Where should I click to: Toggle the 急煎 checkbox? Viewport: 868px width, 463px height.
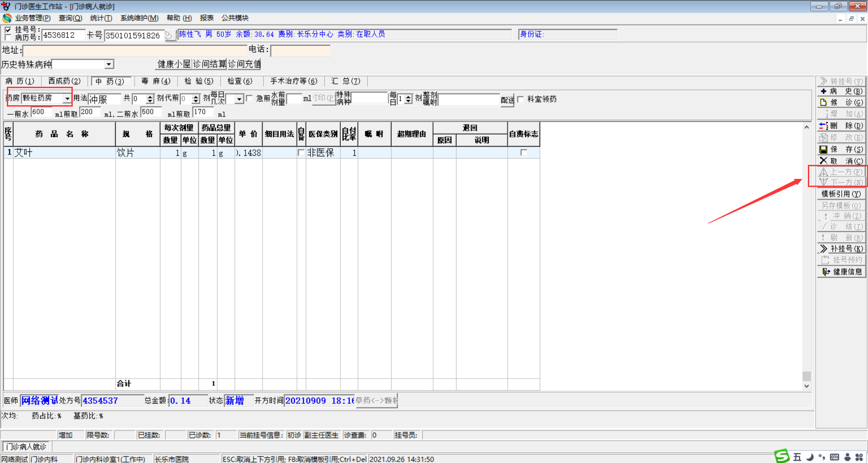[249, 98]
